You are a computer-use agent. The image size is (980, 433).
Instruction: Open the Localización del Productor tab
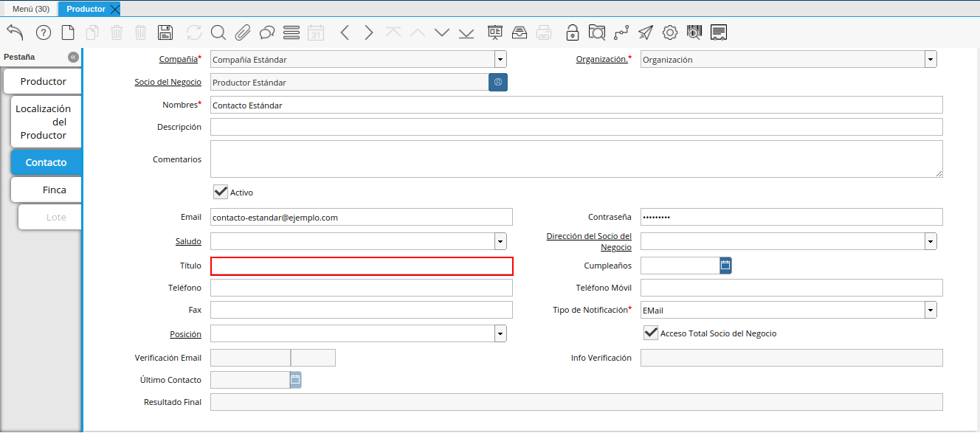(44, 122)
